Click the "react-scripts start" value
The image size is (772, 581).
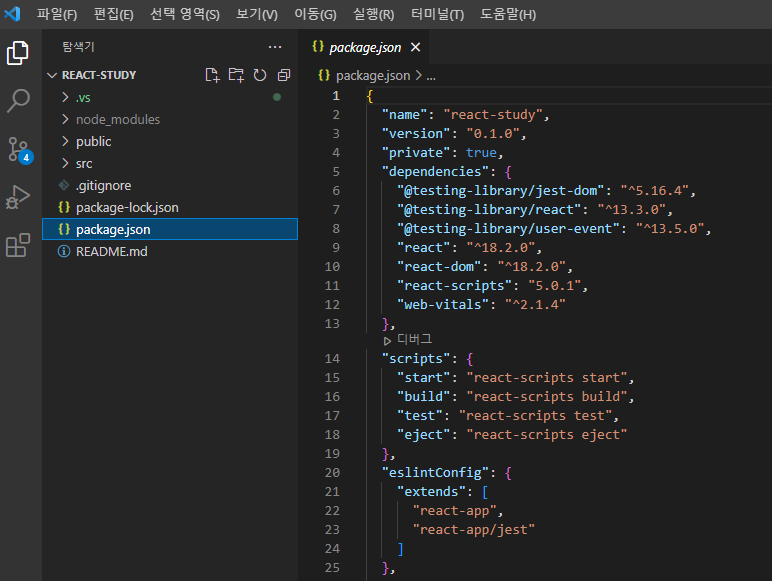(x=547, y=378)
